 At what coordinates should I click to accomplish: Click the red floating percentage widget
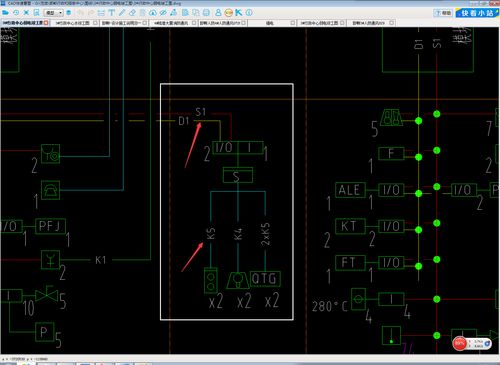click(x=460, y=343)
